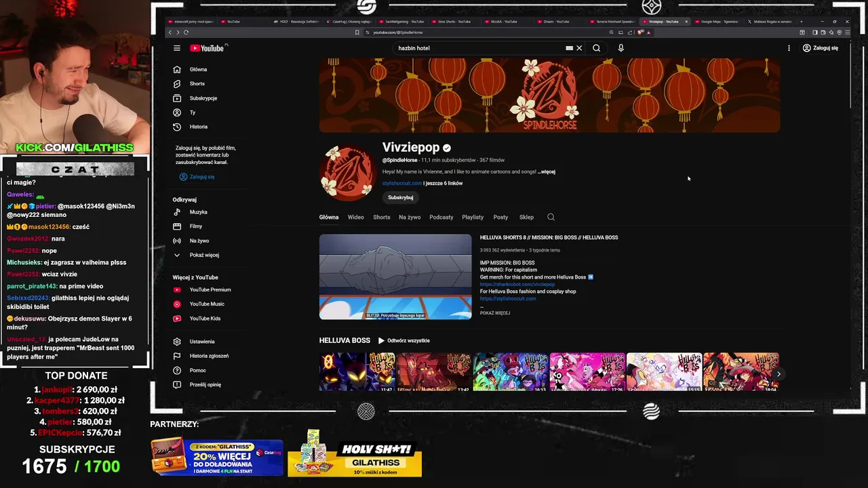Switch to the channel Shorts tab

(x=382, y=217)
